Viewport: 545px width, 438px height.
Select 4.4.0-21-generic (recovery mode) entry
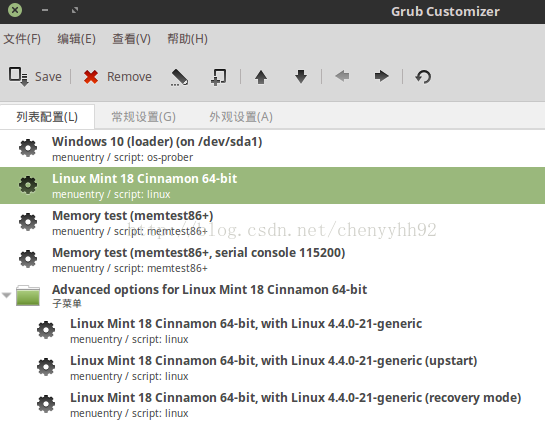(272, 405)
